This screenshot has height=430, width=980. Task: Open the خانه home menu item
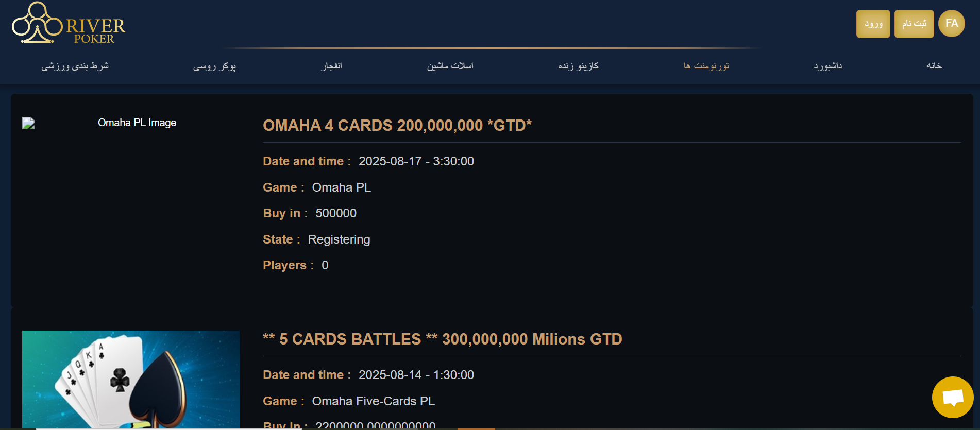pyautogui.click(x=934, y=66)
